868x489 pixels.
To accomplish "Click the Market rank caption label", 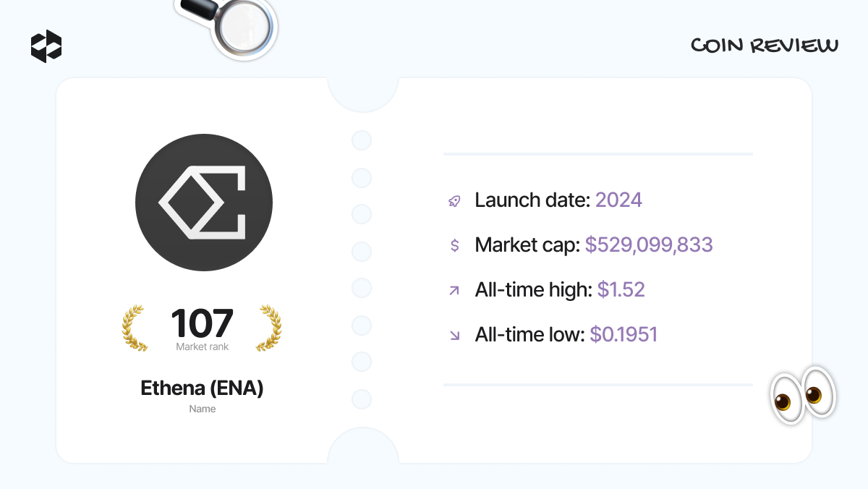I will click(203, 347).
